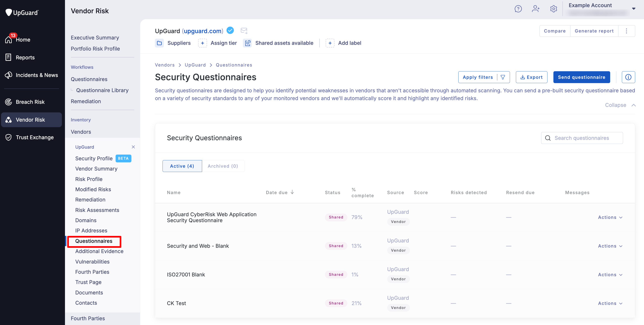644x325 pixels.
Task: Click the three-dot more options icon
Action: (x=627, y=31)
